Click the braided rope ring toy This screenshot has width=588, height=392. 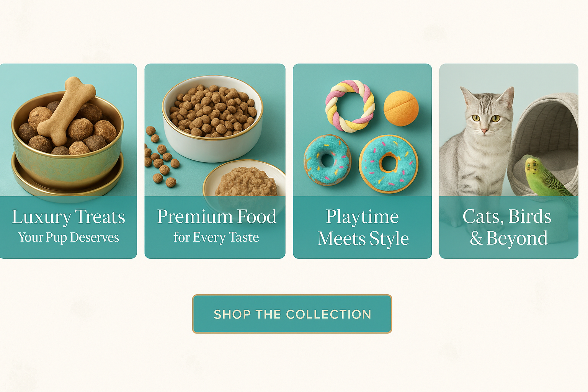(x=350, y=106)
